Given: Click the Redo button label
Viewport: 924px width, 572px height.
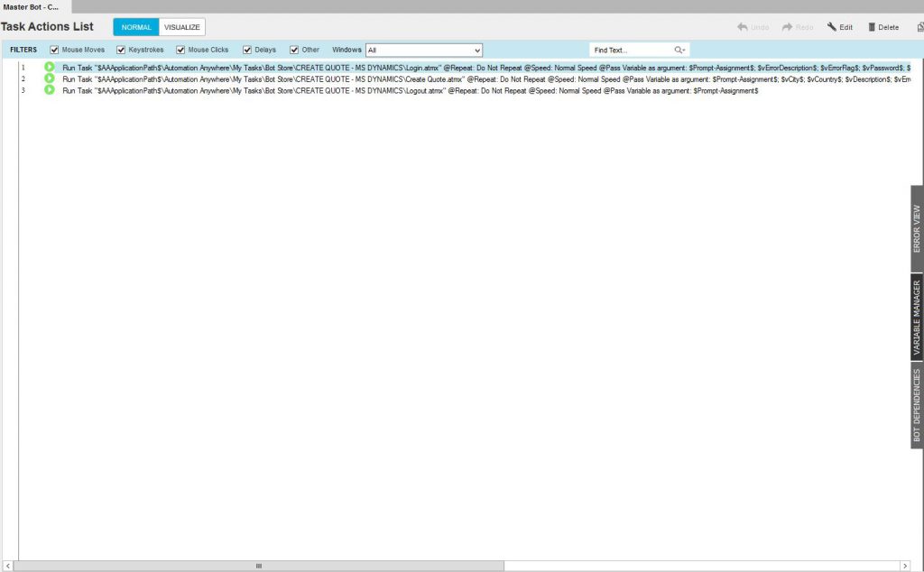Looking at the screenshot, I should [x=804, y=27].
